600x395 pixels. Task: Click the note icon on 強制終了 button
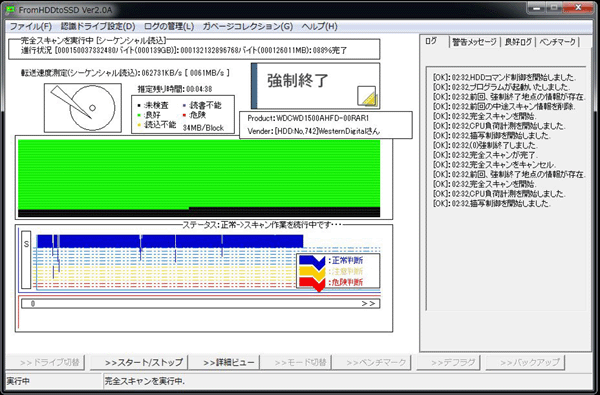point(367,96)
